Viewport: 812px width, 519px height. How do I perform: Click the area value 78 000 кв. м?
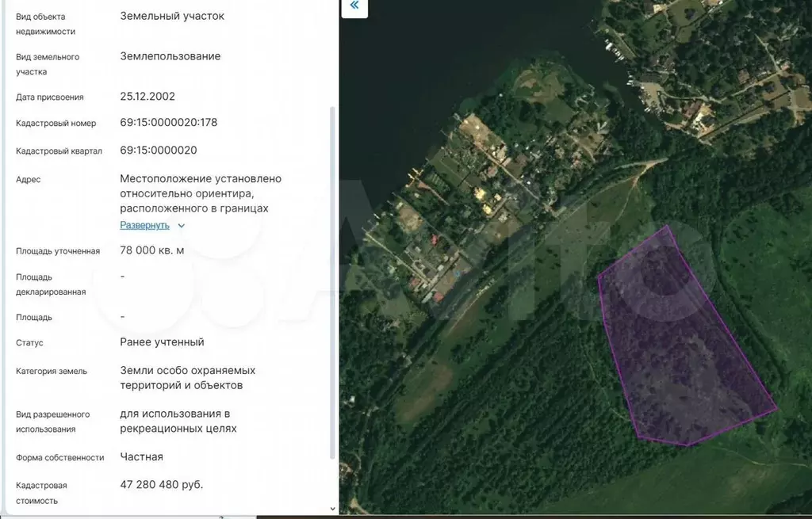tap(152, 250)
